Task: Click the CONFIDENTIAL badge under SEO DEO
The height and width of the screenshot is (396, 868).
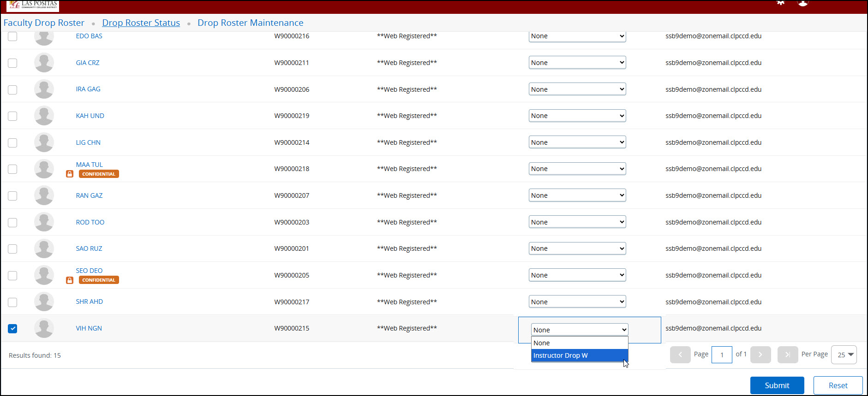Action: point(99,280)
